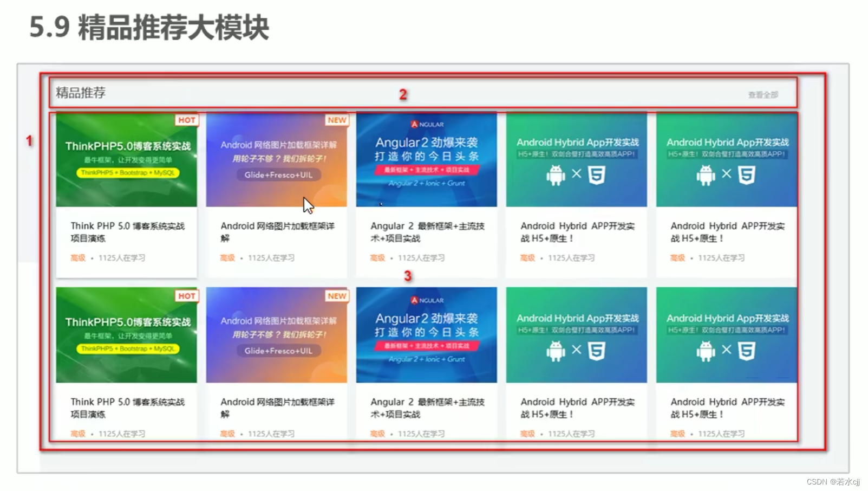Click the Think PHP 5.0 博客系统实战 course title
868x491 pixels.
pyautogui.click(x=128, y=232)
